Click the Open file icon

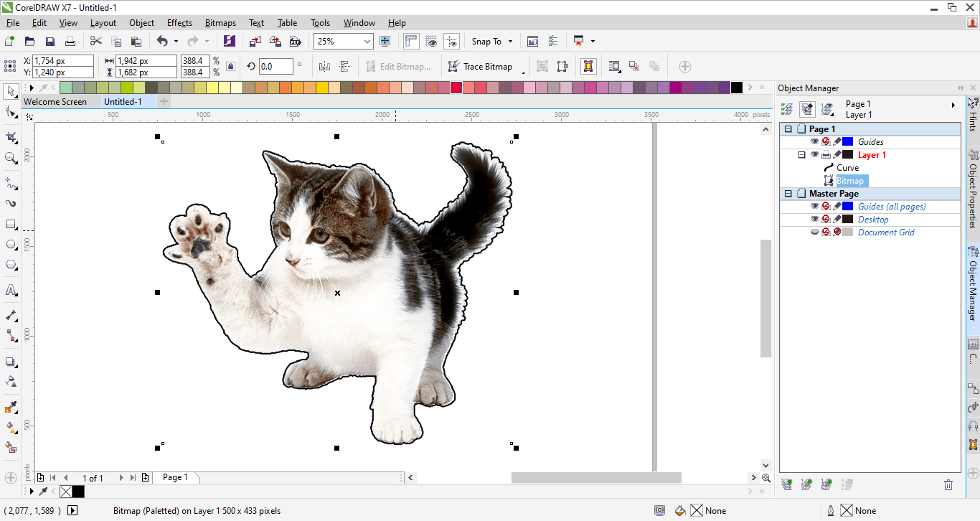[x=30, y=42]
